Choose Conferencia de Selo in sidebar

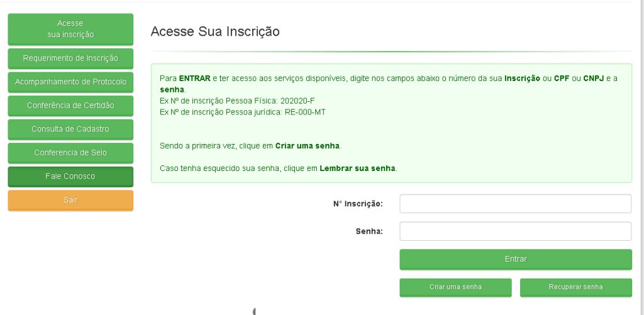tap(70, 153)
